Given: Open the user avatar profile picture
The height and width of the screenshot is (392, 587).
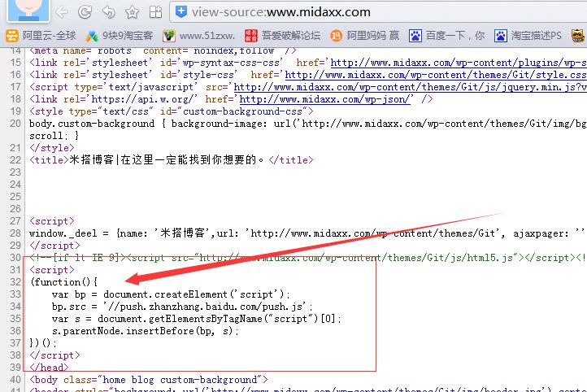Looking at the screenshot, I should [28, 10].
